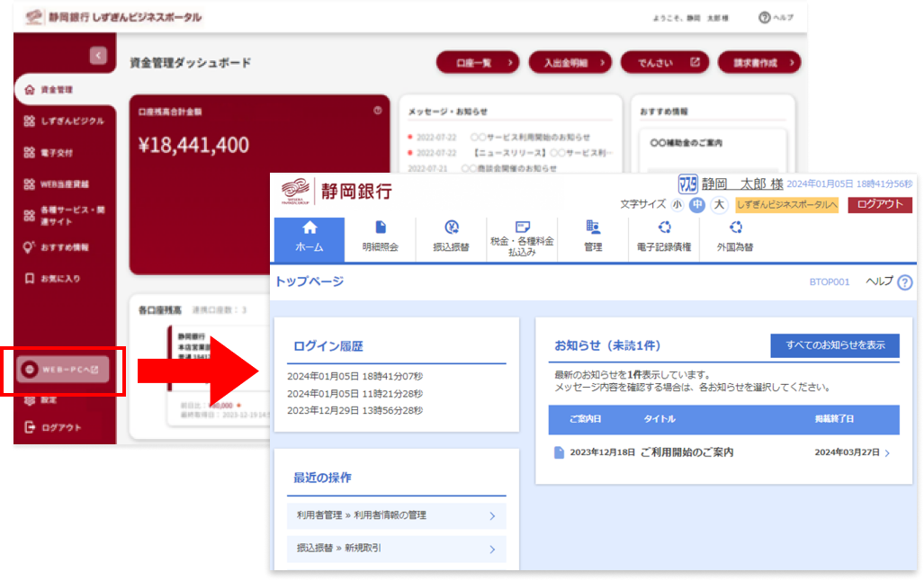Click ログアウト in the portal sidebar

pyautogui.click(x=53, y=427)
